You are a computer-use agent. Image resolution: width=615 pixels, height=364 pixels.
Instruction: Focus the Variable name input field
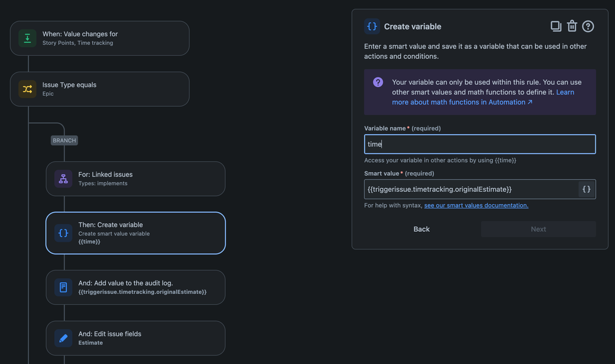[x=480, y=144]
